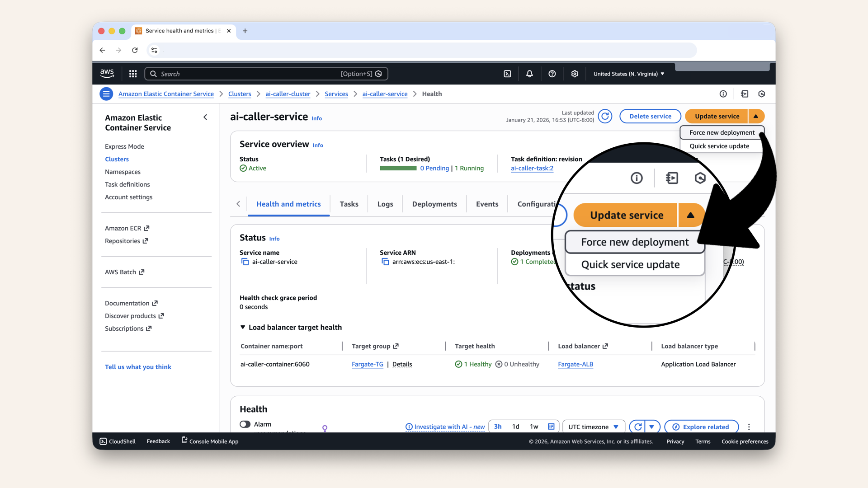The image size is (868, 488).
Task: Open the United States (N. Virginia) region dropdown
Action: (x=628, y=73)
